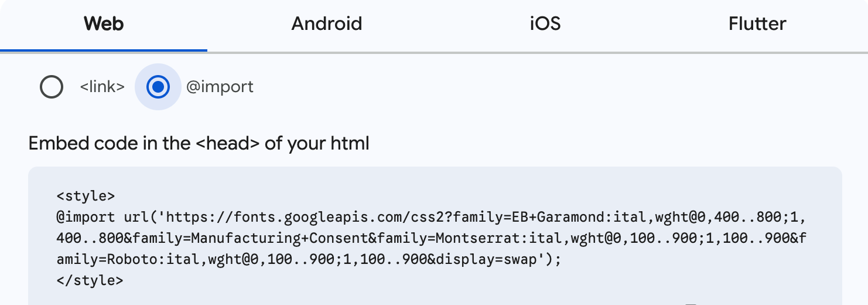Switch to the Android tab
Image resolution: width=868 pixels, height=305 pixels.
(327, 24)
